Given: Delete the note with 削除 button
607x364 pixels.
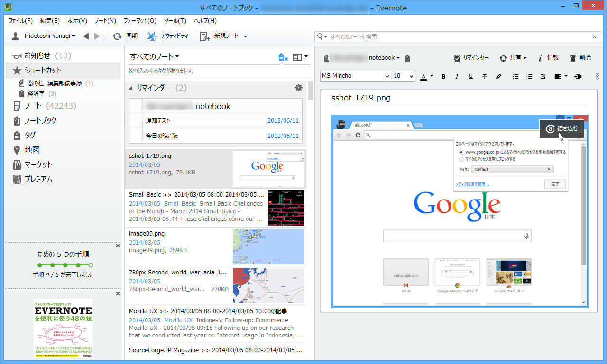Looking at the screenshot, I should 580,58.
